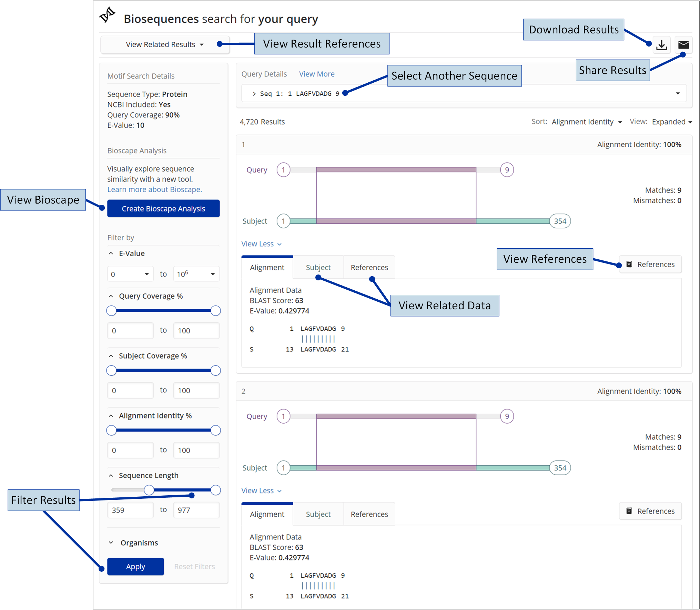Open the View Related Results dropdown
This screenshot has width=700, height=610.
(165, 44)
